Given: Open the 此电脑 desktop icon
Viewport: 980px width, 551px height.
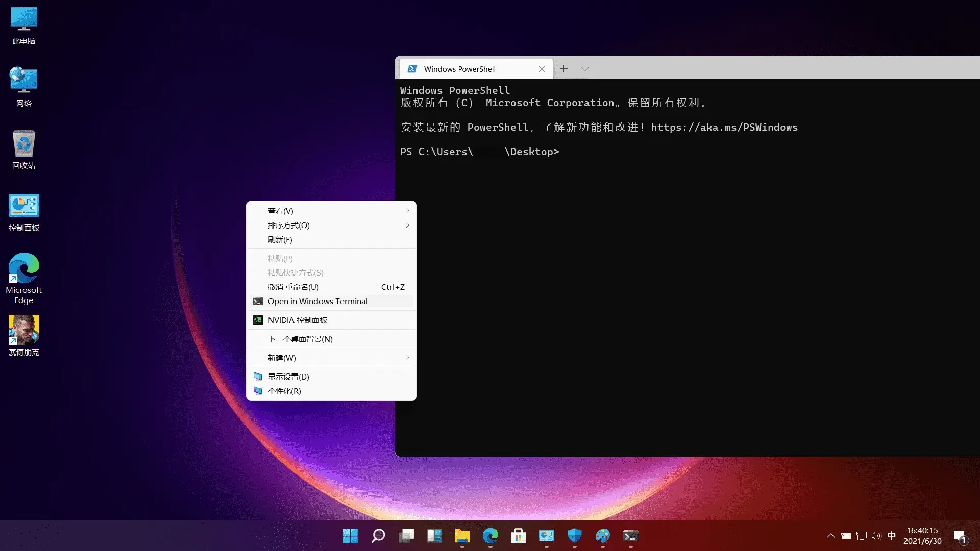Looking at the screenshot, I should [x=23, y=26].
